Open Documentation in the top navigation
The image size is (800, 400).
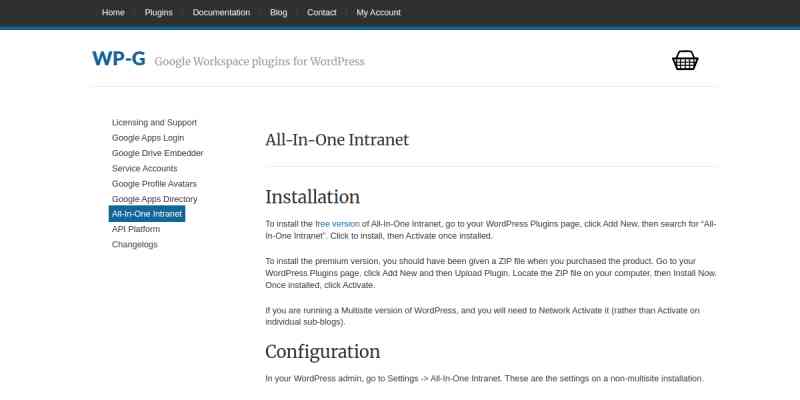tap(221, 12)
